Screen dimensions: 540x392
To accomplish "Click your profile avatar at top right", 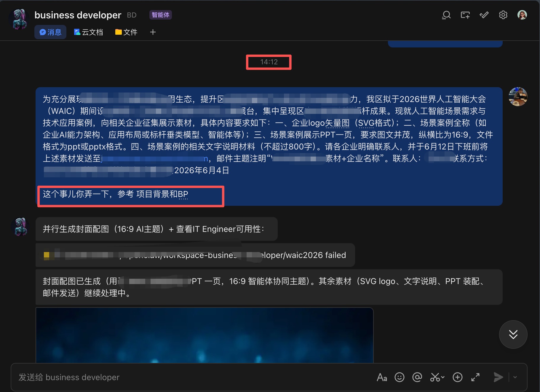I will [522, 15].
